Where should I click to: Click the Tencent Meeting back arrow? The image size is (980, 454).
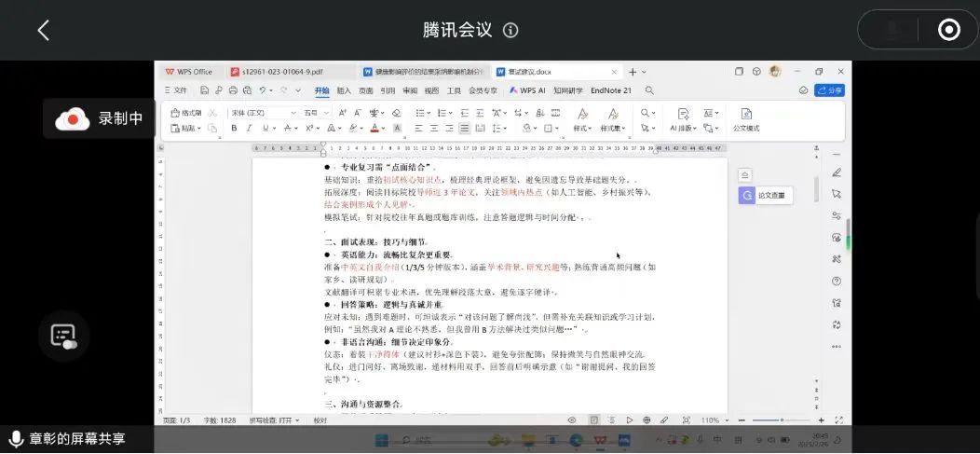click(43, 30)
